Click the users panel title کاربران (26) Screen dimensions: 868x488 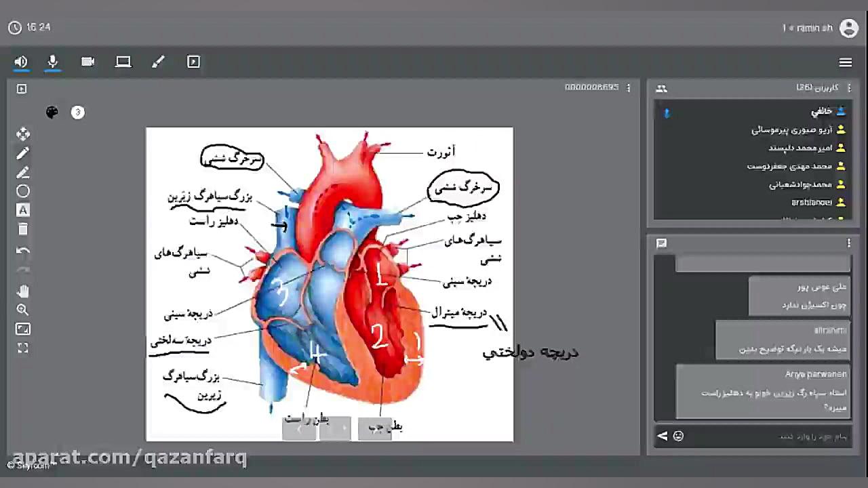pos(817,88)
